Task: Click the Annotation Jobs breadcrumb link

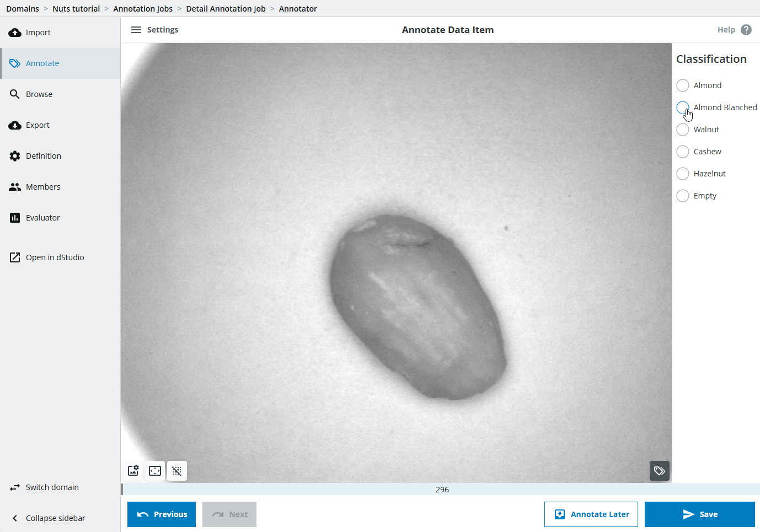Action: (x=143, y=9)
